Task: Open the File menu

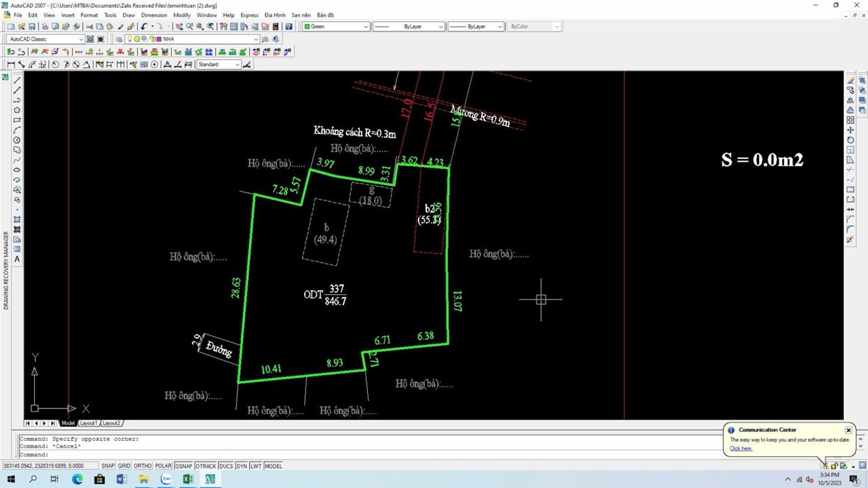Action: tap(18, 15)
